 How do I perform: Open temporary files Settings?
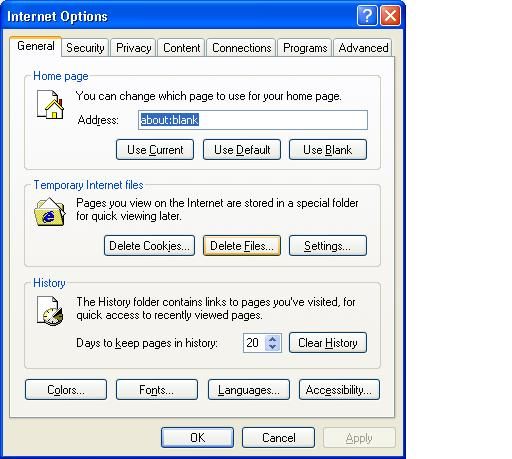[x=328, y=246]
